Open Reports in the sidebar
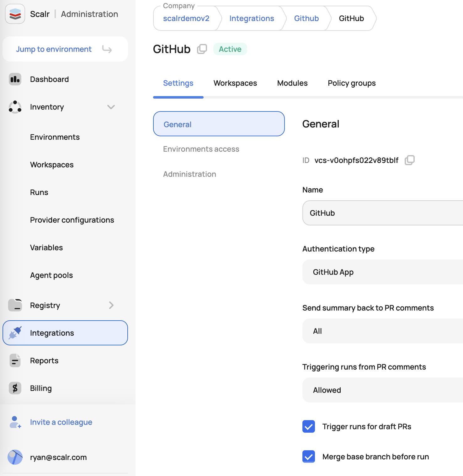Screen dimensions: 463x476 tap(44, 361)
